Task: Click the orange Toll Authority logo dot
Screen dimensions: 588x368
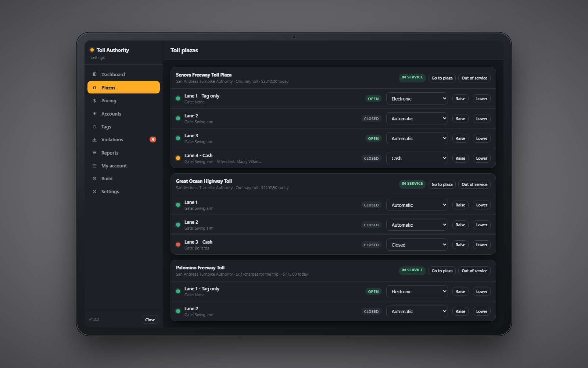Action: (92, 50)
